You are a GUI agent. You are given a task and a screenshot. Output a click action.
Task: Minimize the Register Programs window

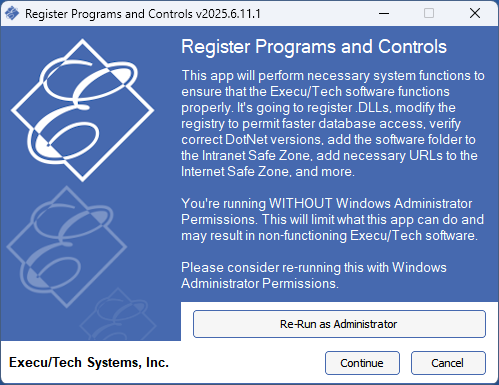pyautogui.click(x=384, y=13)
